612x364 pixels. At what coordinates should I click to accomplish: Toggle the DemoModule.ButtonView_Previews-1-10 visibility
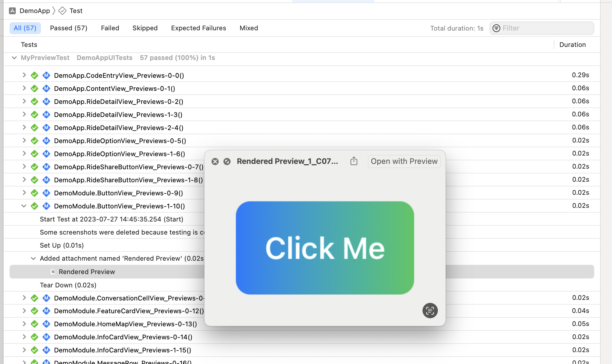click(x=24, y=206)
